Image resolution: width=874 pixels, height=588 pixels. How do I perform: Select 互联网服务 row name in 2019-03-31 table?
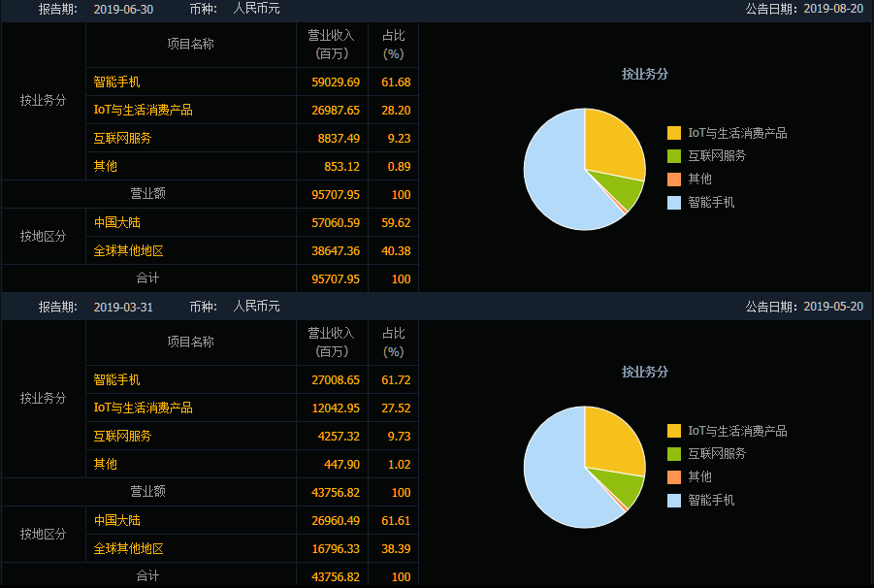(x=122, y=436)
